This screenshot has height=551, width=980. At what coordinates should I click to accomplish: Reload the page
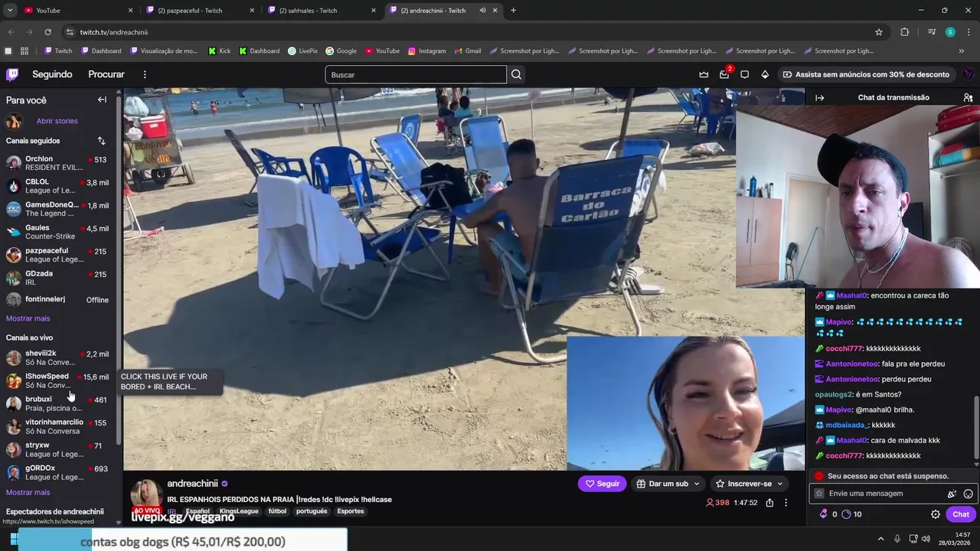pos(47,32)
